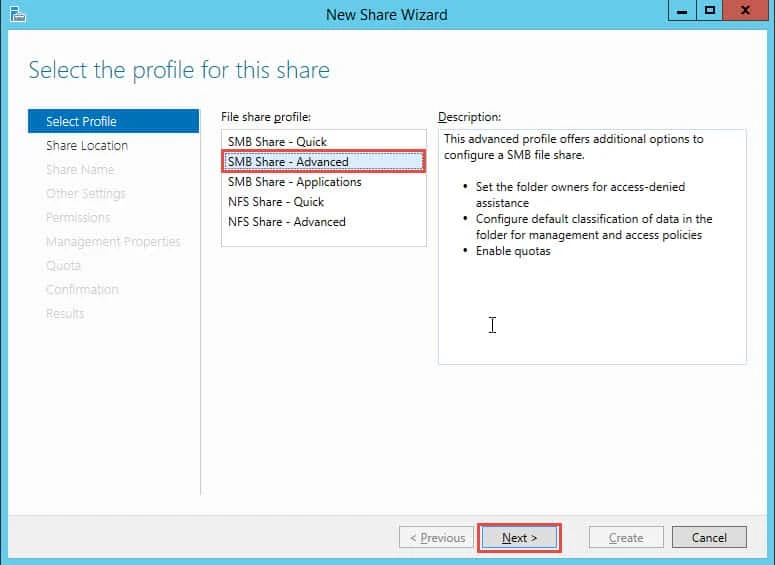Click the Management Properties step
Image resolution: width=775 pixels, height=565 pixels.
tap(113, 241)
